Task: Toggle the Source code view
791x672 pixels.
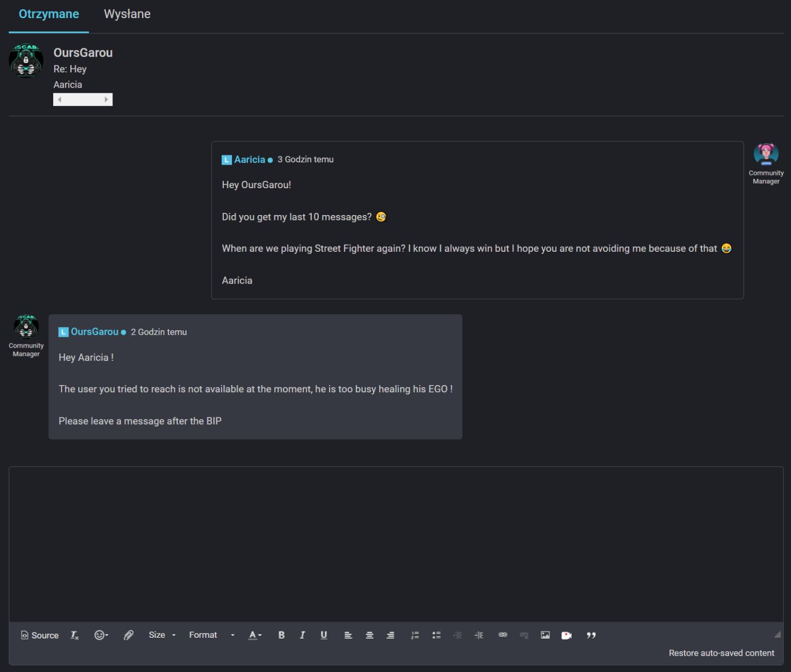Action: tap(39, 635)
